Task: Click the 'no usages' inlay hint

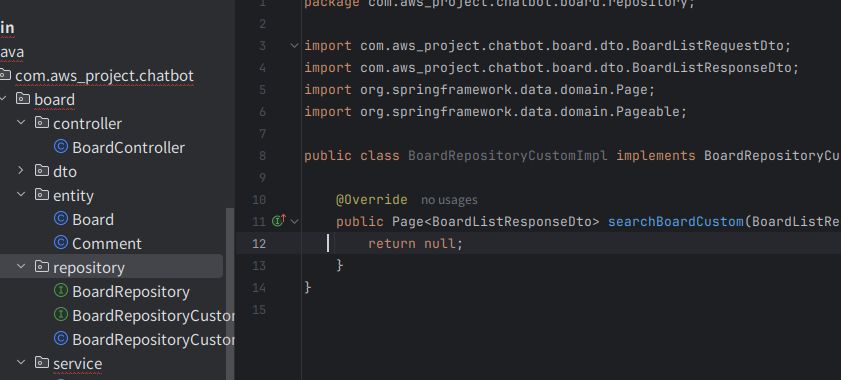Action: click(449, 200)
